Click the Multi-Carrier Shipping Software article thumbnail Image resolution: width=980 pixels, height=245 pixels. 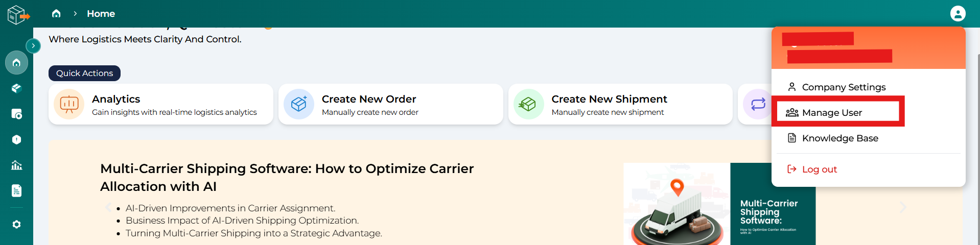pos(719,204)
